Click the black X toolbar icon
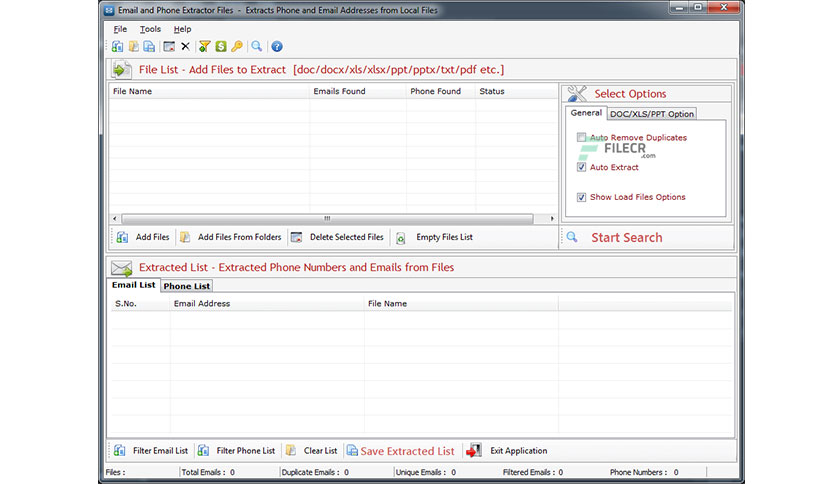 click(x=185, y=46)
